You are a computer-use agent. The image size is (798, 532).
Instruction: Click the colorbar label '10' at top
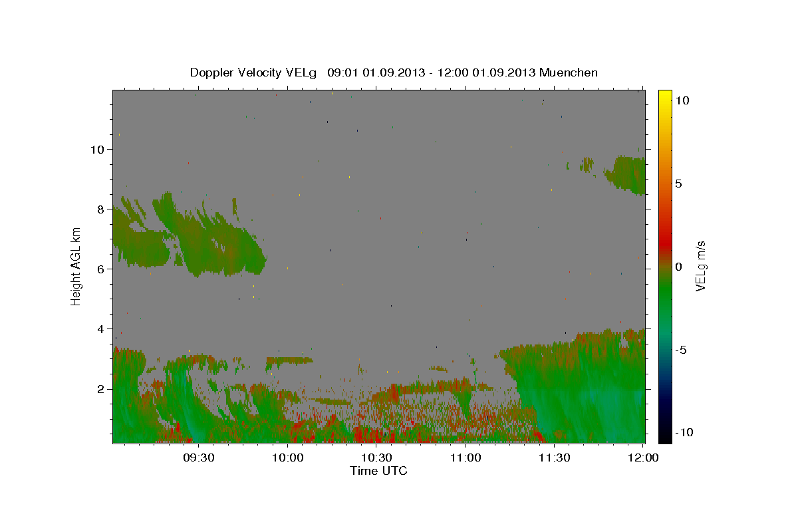point(682,100)
